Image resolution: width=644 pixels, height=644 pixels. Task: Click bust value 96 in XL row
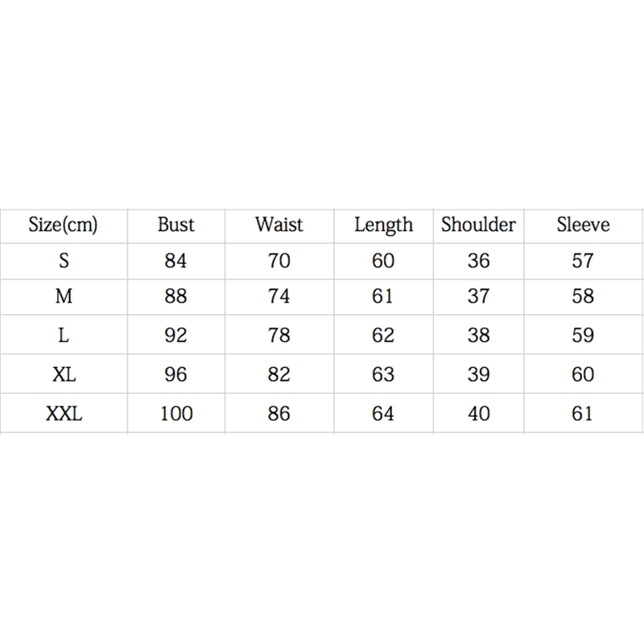(x=175, y=374)
